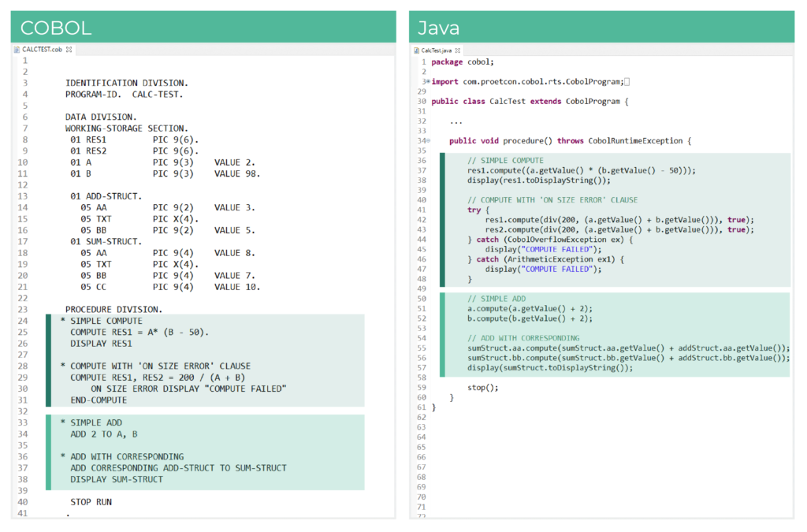Click the COBOL file icon on CALCTEST.cob tab
The image size is (807, 532).
[17, 48]
